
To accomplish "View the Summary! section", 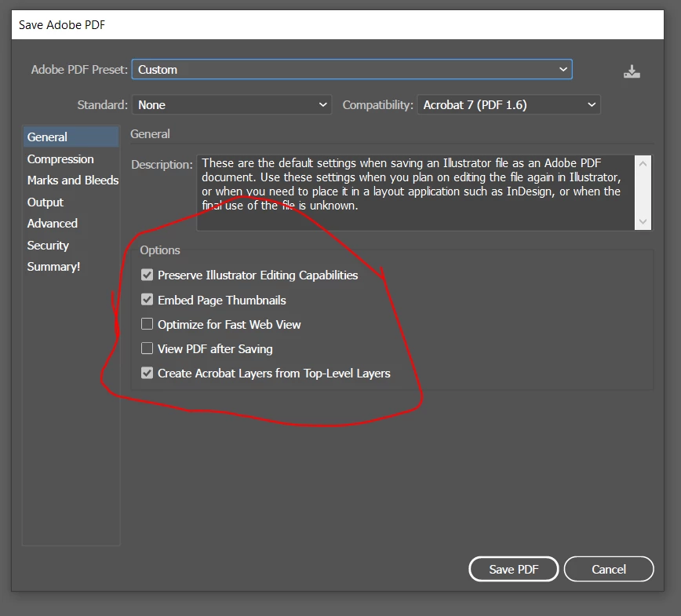I will pyautogui.click(x=53, y=266).
